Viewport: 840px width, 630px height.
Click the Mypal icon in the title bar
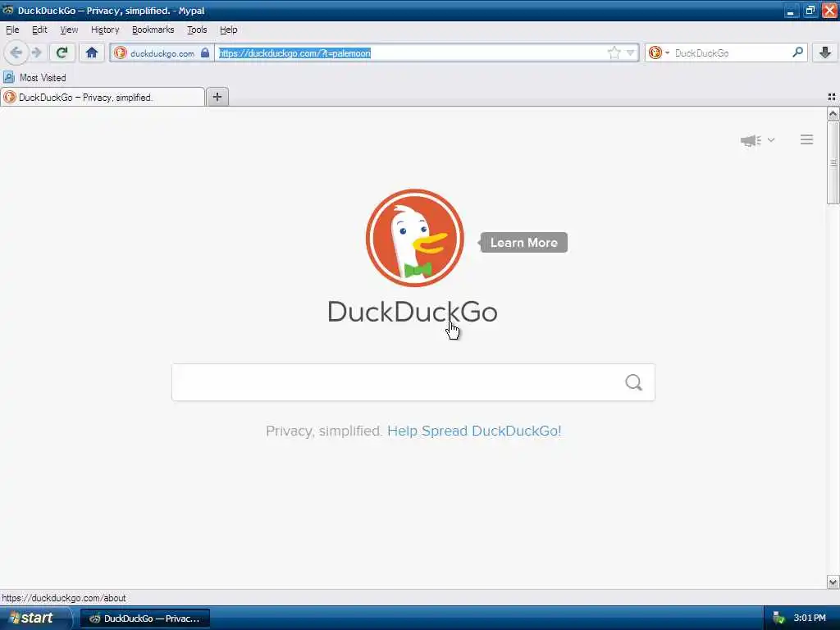tap(7, 10)
